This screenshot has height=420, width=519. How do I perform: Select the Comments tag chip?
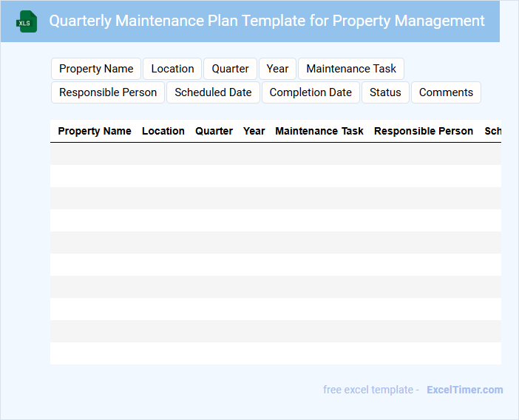[x=446, y=92]
